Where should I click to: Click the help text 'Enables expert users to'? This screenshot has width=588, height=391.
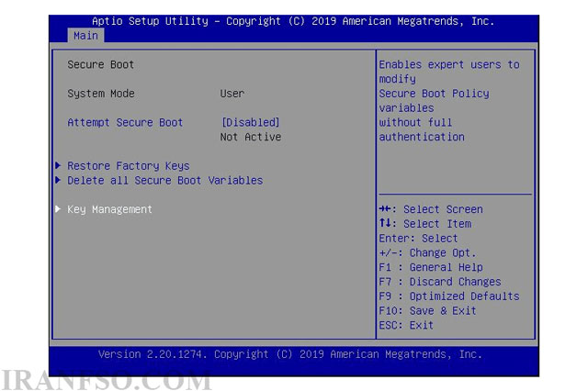click(x=449, y=64)
